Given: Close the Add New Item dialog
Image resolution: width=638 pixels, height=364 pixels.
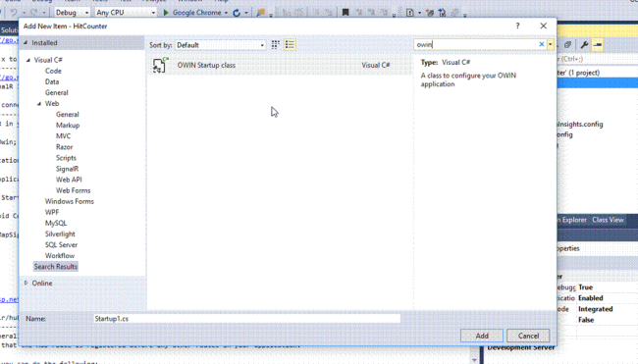Looking at the screenshot, I should click(543, 26).
